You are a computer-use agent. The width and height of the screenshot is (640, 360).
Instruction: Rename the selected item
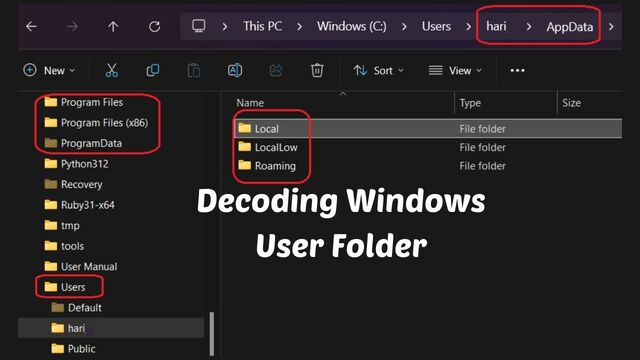(235, 70)
